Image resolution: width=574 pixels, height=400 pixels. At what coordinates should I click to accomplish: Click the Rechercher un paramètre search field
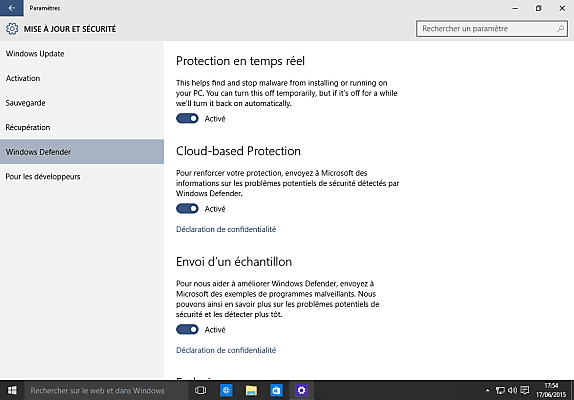tap(492, 29)
